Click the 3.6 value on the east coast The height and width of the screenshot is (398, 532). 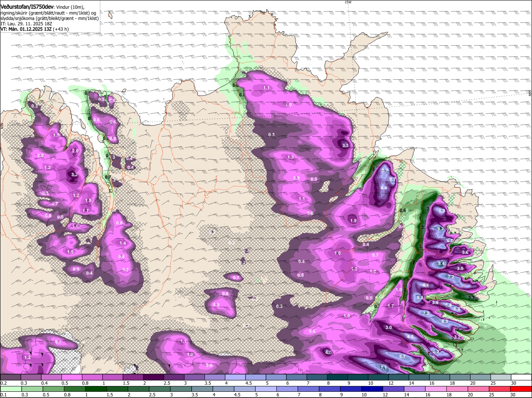[465, 253]
